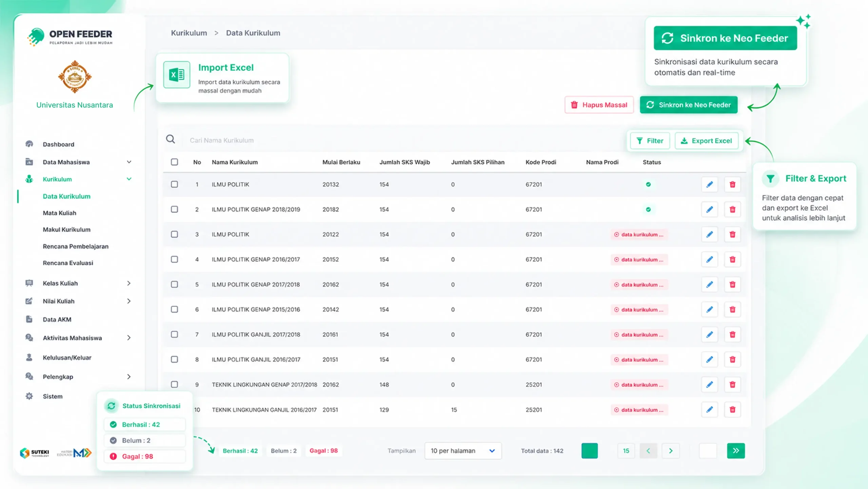
Task: Open the Filter button above the table
Action: pyautogui.click(x=650, y=141)
